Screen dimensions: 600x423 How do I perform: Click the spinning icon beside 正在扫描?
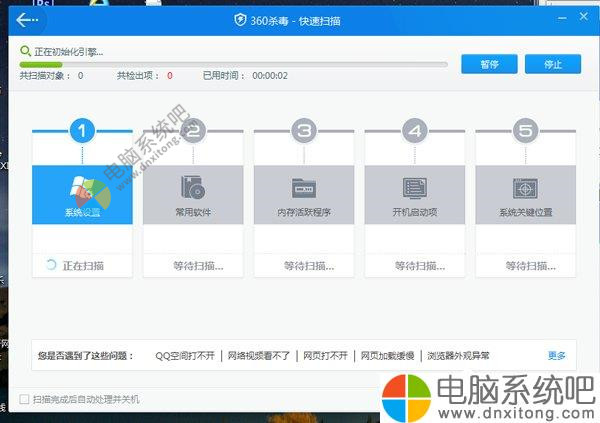[x=51, y=265]
